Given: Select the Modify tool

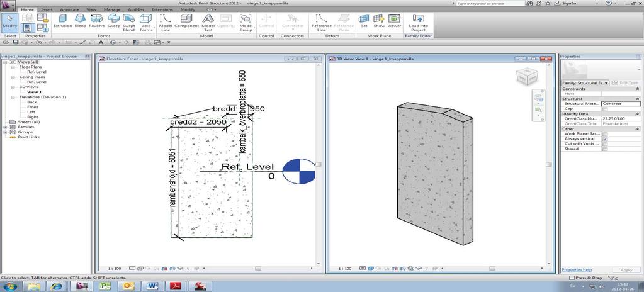Looking at the screenshot, I should (9, 23).
